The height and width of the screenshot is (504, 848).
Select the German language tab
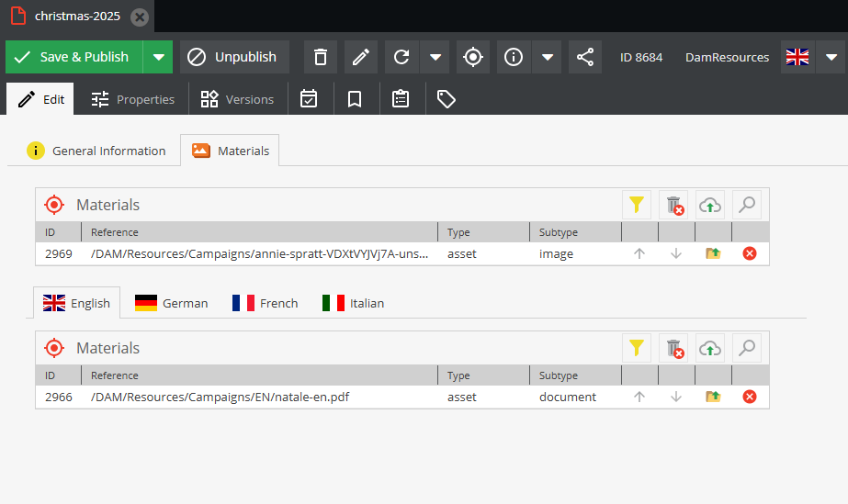click(x=172, y=303)
